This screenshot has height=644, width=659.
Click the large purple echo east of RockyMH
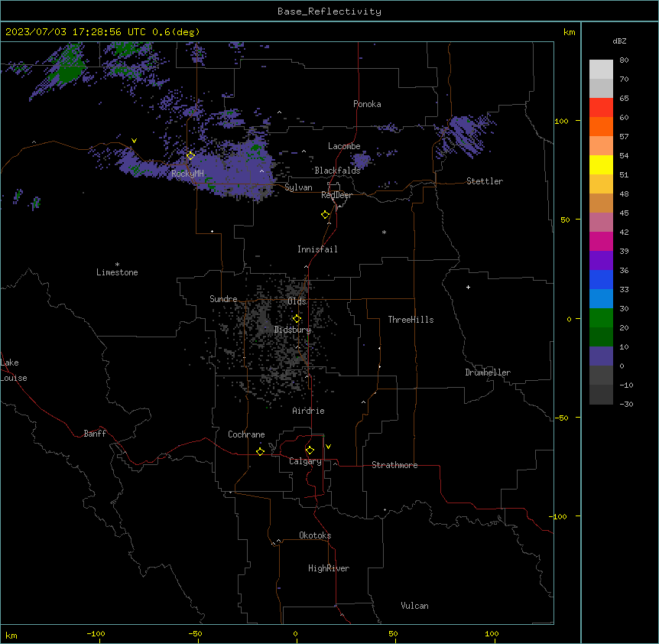(235, 172)
